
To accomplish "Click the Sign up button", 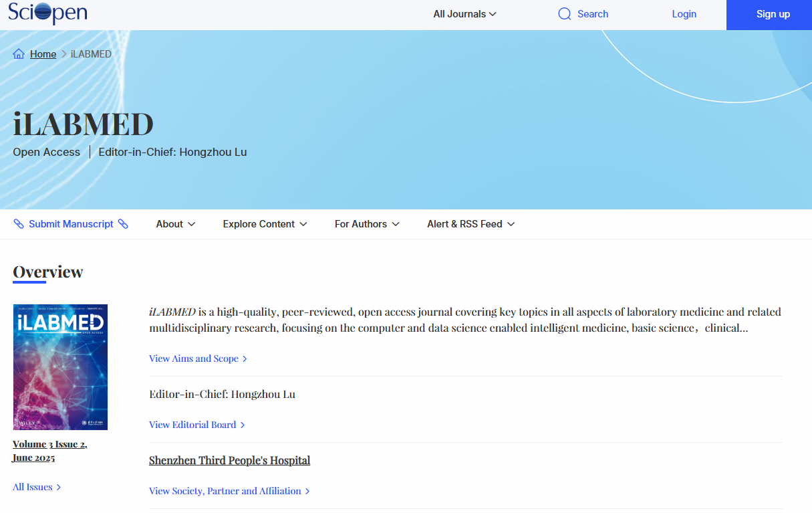I will (773, 14).
